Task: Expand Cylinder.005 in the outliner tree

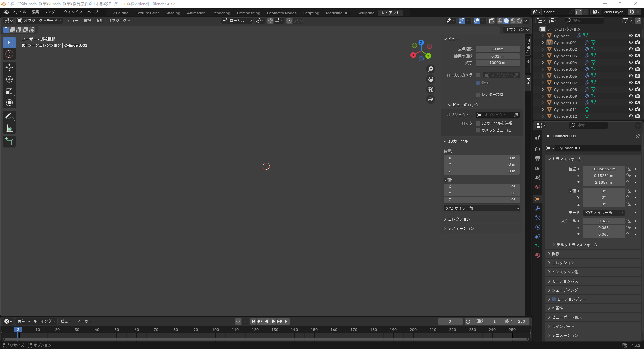Action: coord(543,69)
